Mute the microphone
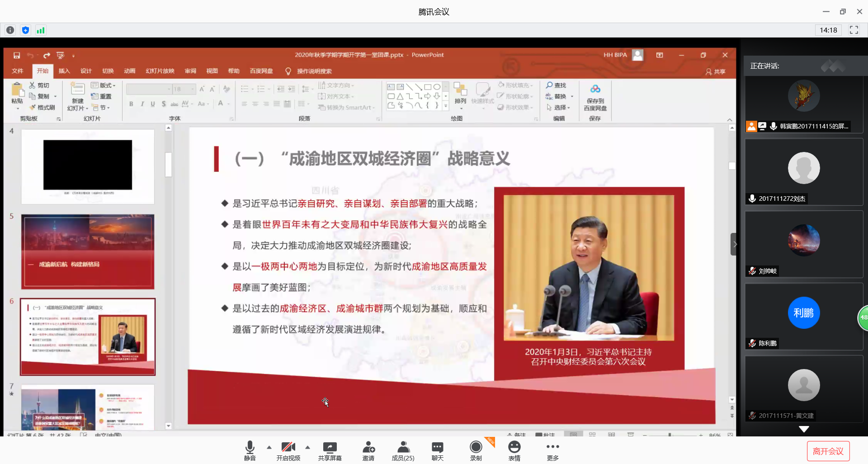Screen dimensions: 868x464 click(250, 450)
